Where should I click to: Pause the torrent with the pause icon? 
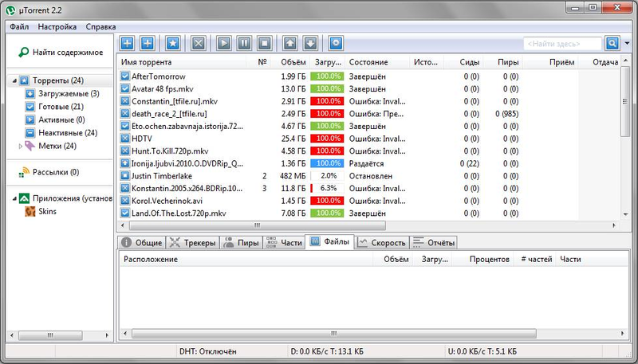point(244,43)
